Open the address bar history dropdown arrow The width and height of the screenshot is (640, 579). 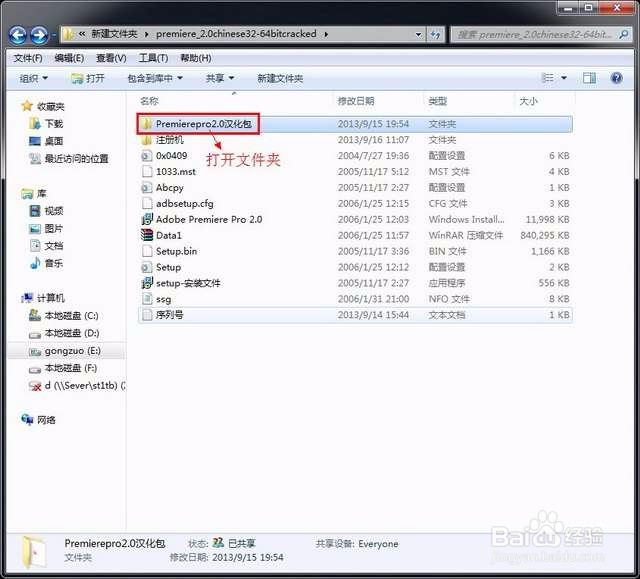pyautogui.click(x=418, y=35)
